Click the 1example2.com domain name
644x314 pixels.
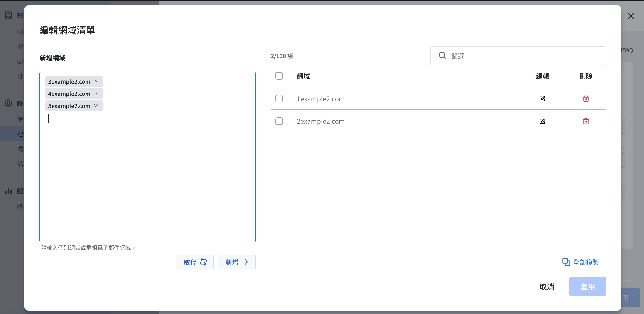click(x=321, y=99)
